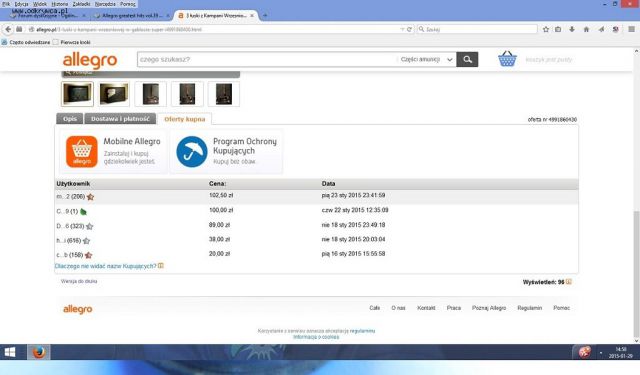Open the 'Poznaj Allegro' footer link

point(489,308)
